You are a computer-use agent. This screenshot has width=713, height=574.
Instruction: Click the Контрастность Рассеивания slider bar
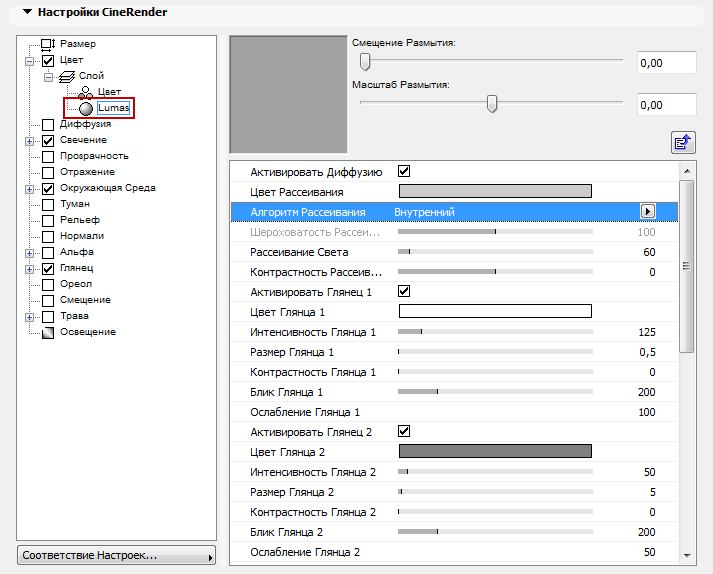pos(495,272)
